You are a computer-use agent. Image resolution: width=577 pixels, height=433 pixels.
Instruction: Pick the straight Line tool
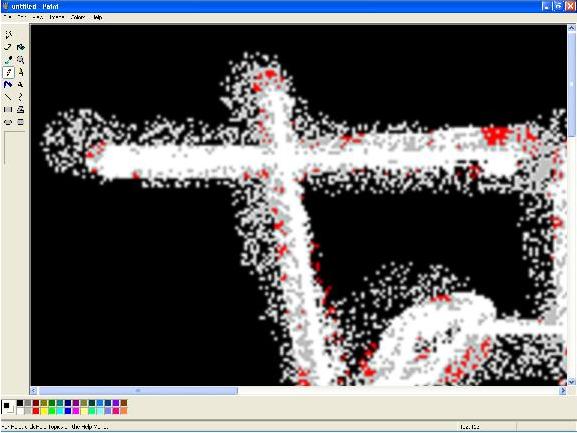8,97
